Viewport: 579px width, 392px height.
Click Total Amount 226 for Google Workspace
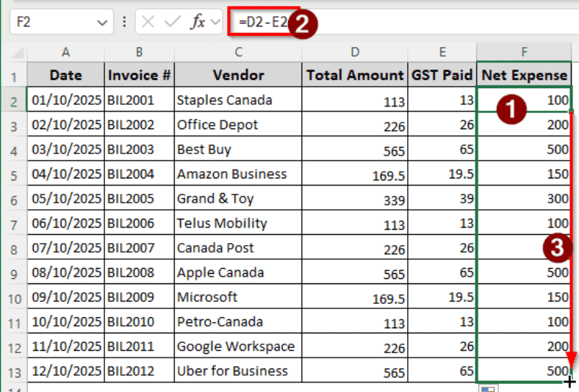355,346
